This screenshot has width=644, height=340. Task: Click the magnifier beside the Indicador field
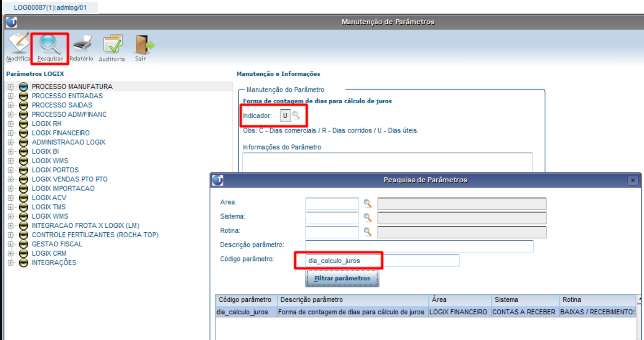pyautogui.click(x=296, y=115)
